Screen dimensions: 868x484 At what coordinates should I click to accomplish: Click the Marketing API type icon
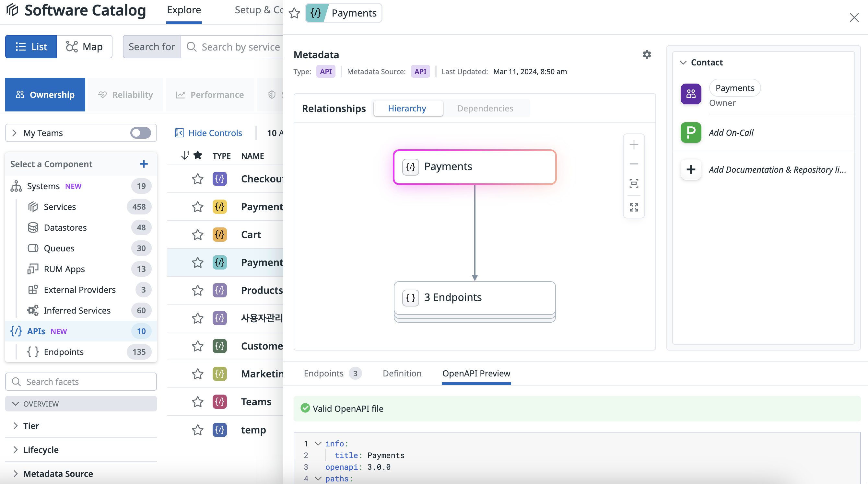(220, 374)
